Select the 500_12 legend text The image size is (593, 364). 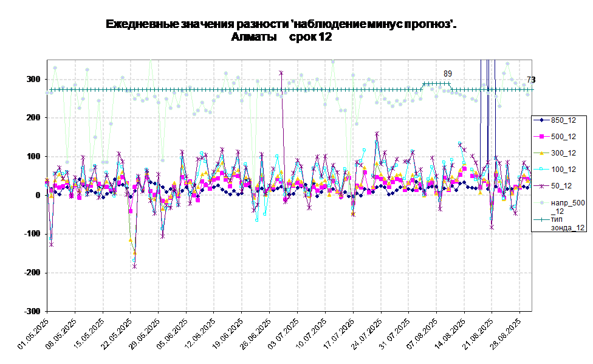[x=563, y=136]
